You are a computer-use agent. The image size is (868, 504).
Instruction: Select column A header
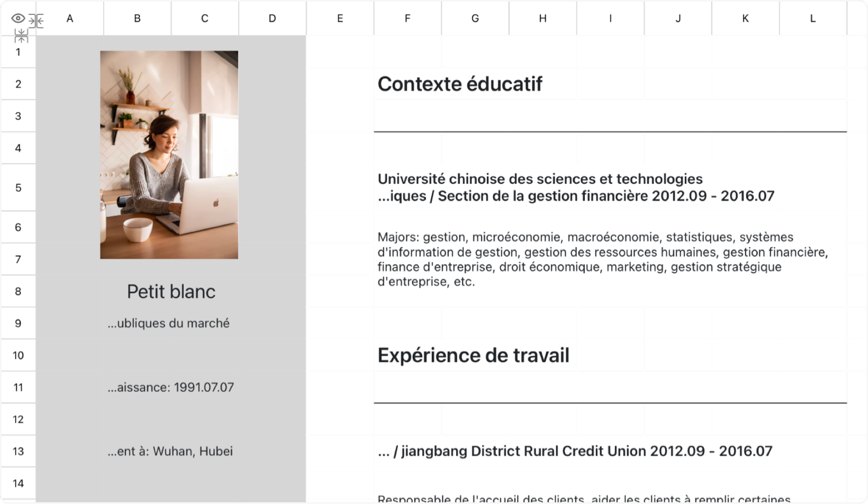pyautogui.click(x=70, y=19)
